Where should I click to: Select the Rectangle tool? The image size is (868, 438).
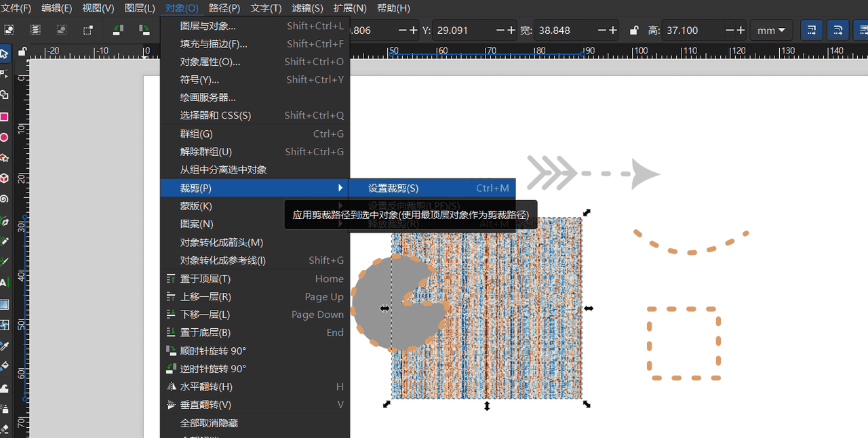tap(4, 117)
